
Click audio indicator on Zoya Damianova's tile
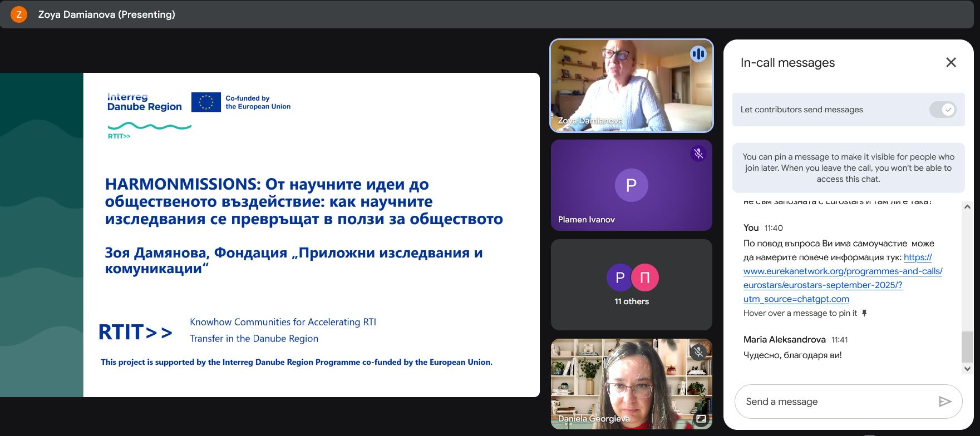pyautogui.click(x=698, y=54)
